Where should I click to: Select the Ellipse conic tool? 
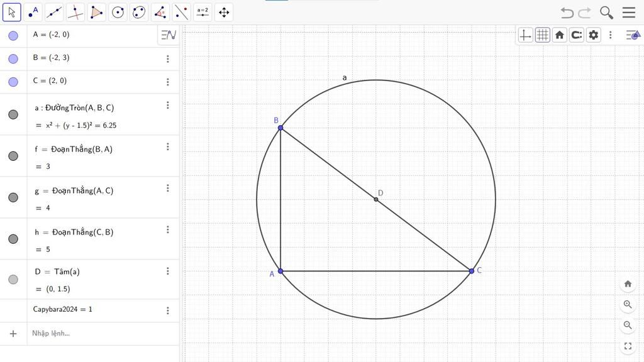139,12
